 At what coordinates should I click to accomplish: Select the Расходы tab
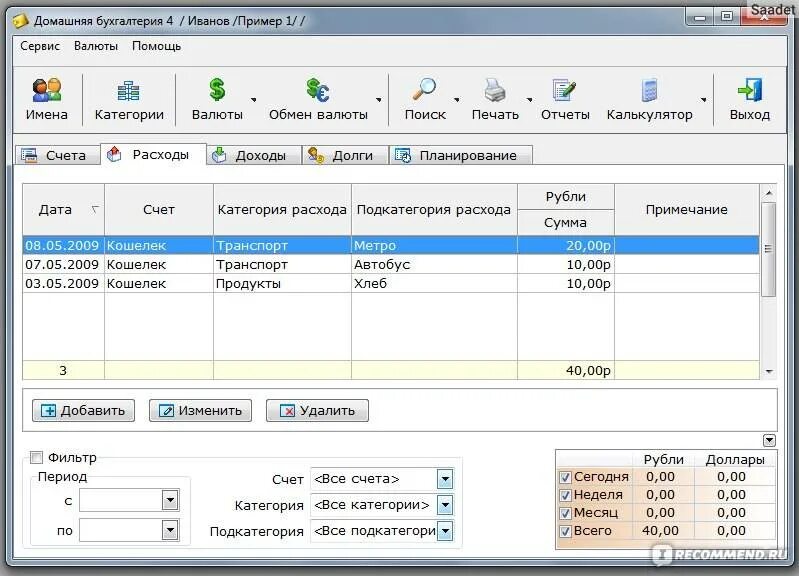point(153,154)
